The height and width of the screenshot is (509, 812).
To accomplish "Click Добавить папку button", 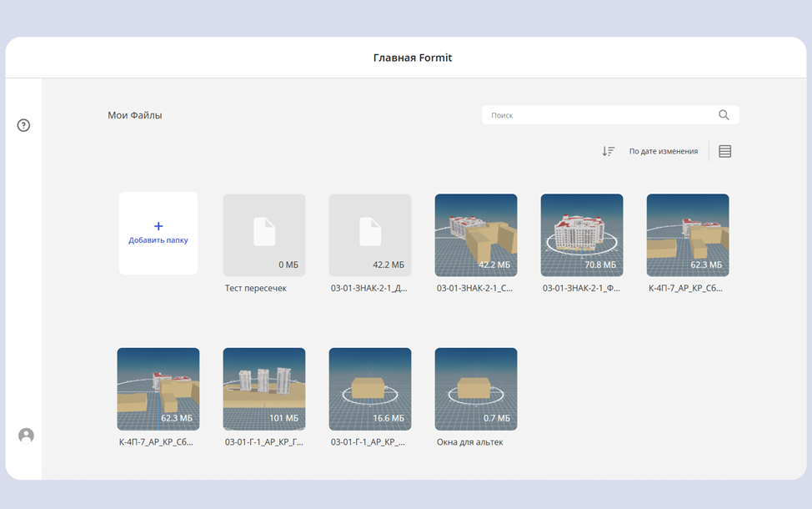I will click(x=158, y=234).
